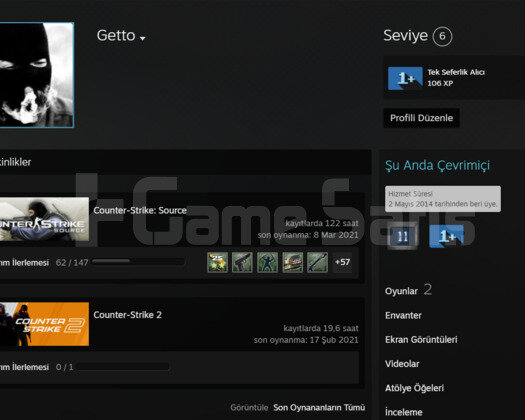Click the years of service 11 badge
Screen dimensions: 525x420
(402, 236)
